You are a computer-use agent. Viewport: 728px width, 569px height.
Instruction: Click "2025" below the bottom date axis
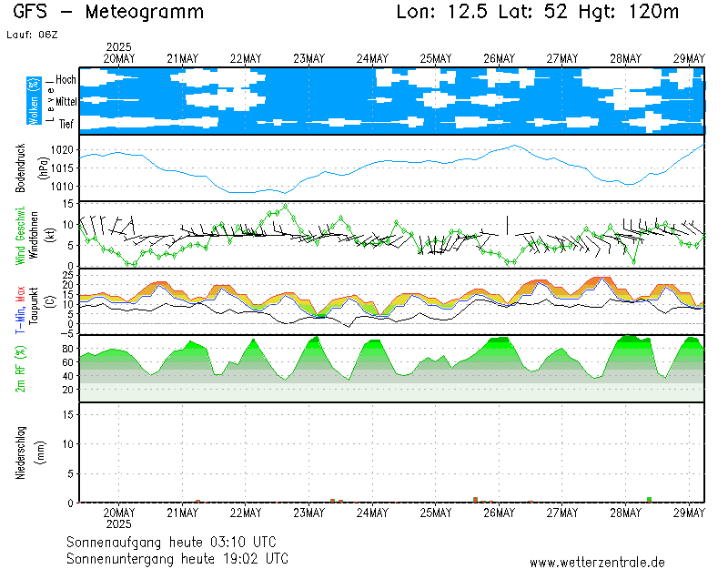tap(119, 524)
